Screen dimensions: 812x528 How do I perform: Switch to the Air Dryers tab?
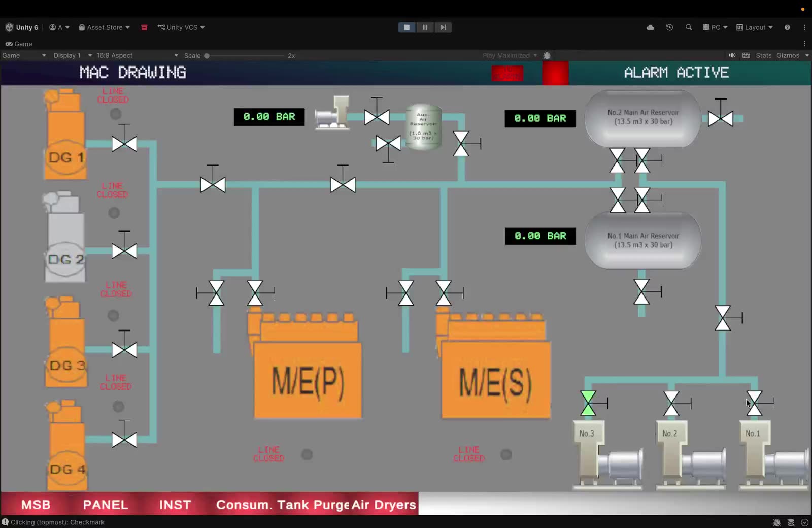tap(384, 505)
